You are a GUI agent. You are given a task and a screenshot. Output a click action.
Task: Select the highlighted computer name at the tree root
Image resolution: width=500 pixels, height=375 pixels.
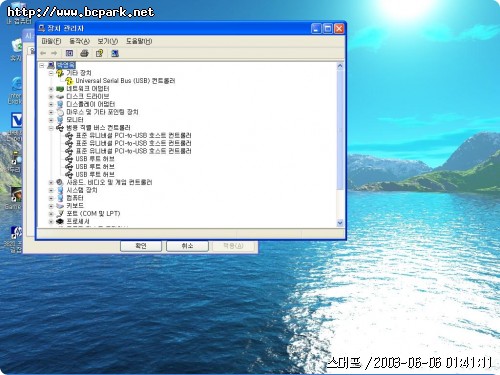(x=66, y=65)
